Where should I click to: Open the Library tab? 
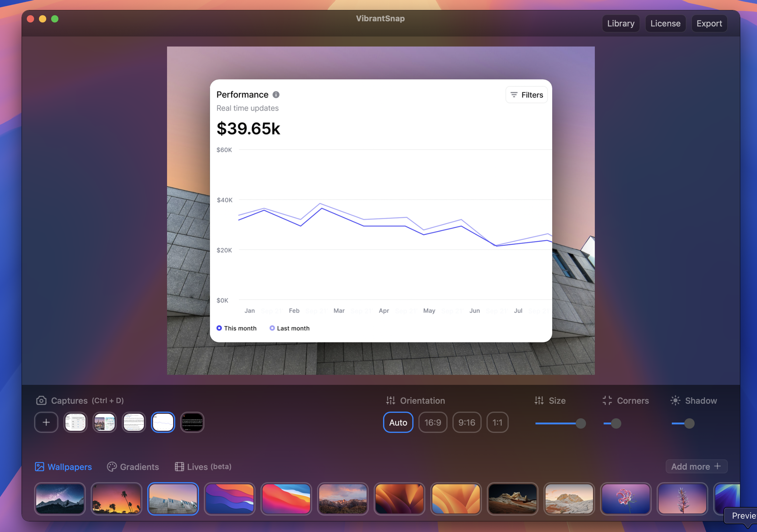point(621,23)
